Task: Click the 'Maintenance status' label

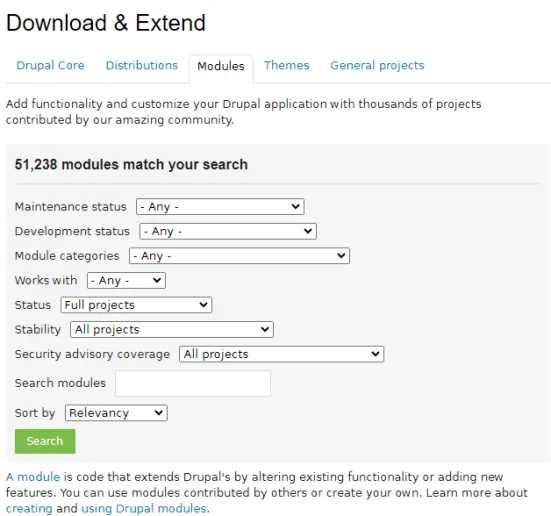Action: 71,207
